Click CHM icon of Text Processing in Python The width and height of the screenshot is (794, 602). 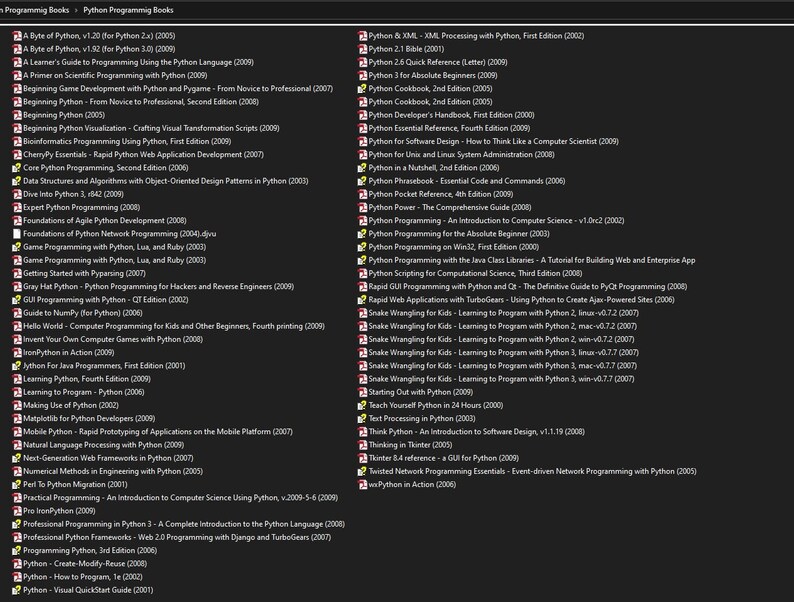coord(363,418)
